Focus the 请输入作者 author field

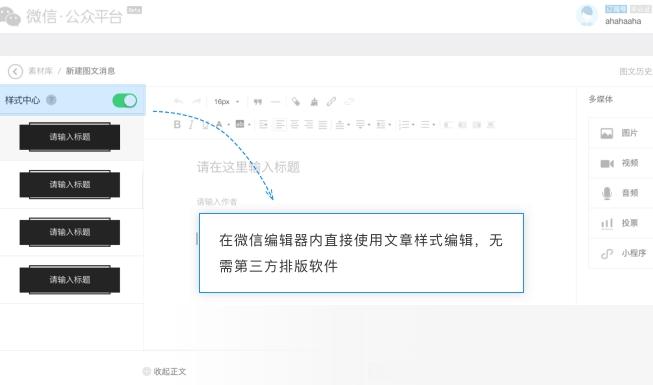point(217,202)
